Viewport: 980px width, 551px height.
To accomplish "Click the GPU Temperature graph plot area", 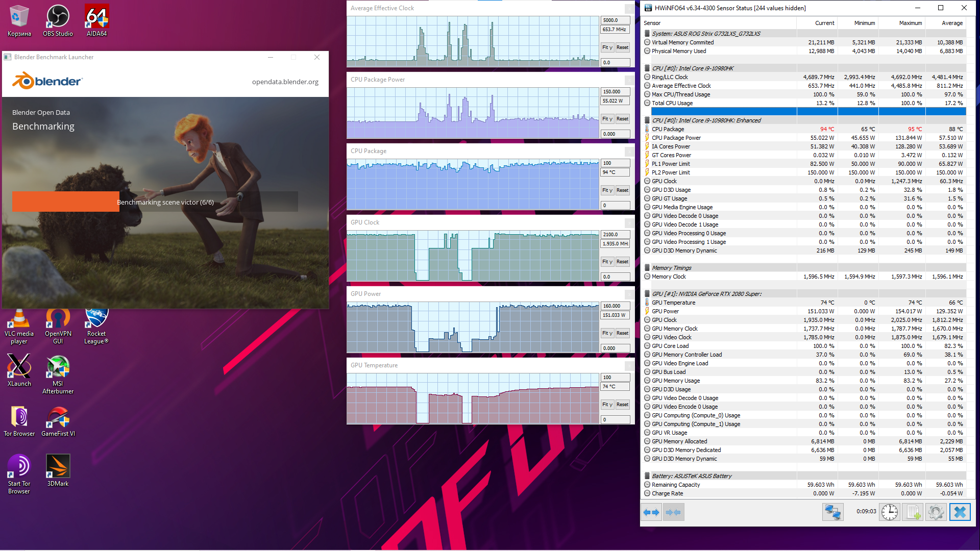I will 473,398.
